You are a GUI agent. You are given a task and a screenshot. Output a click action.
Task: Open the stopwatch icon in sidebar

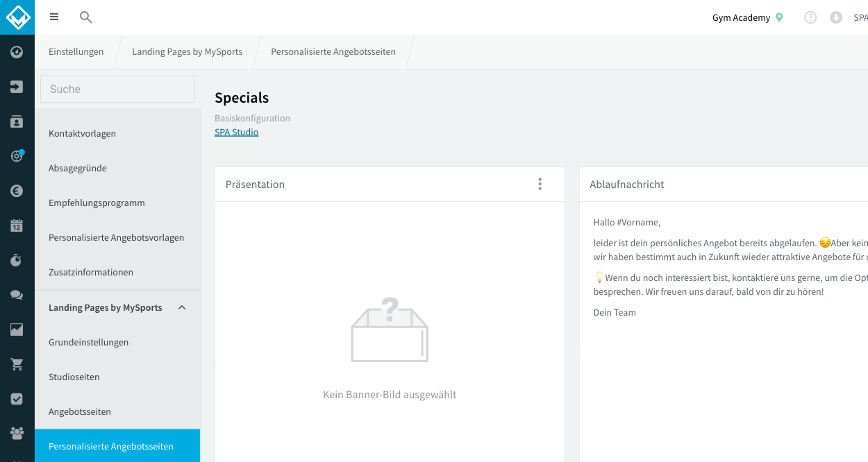[17, 260]
